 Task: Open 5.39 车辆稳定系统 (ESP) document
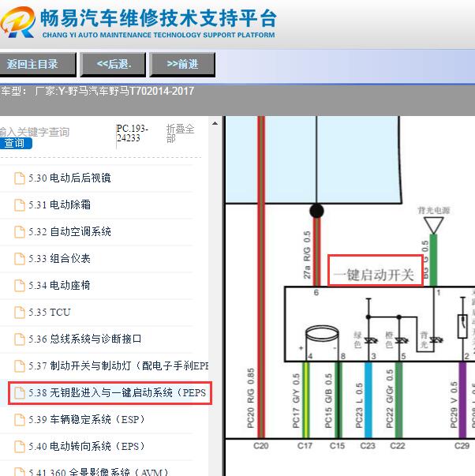click(87, 419)
